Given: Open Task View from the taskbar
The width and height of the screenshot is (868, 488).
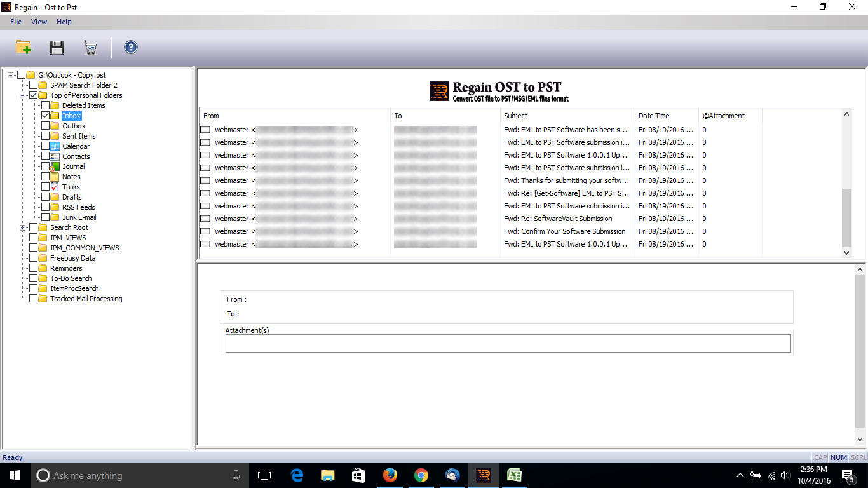Looking at the screenshot, I should click(264, 475).
